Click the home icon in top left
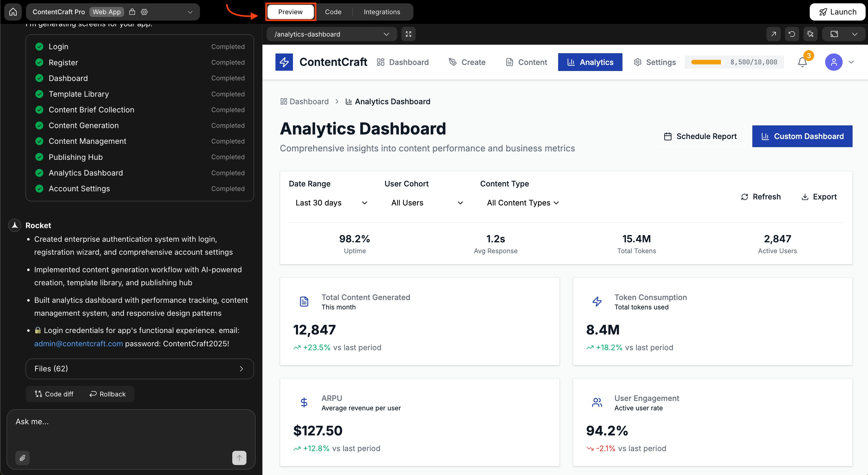Viewport: 868px width, 475px height. [x=13, y=11]
